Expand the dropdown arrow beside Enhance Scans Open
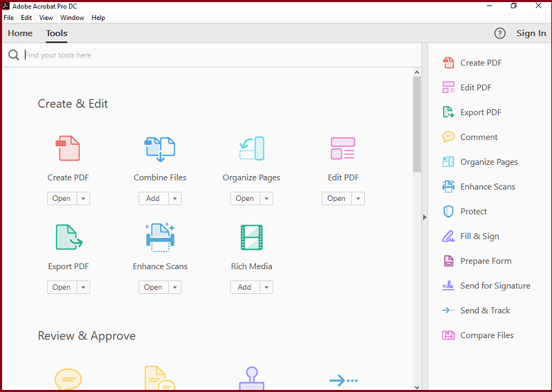Viewport: 552px width, 392px height. tap(175, 287)
